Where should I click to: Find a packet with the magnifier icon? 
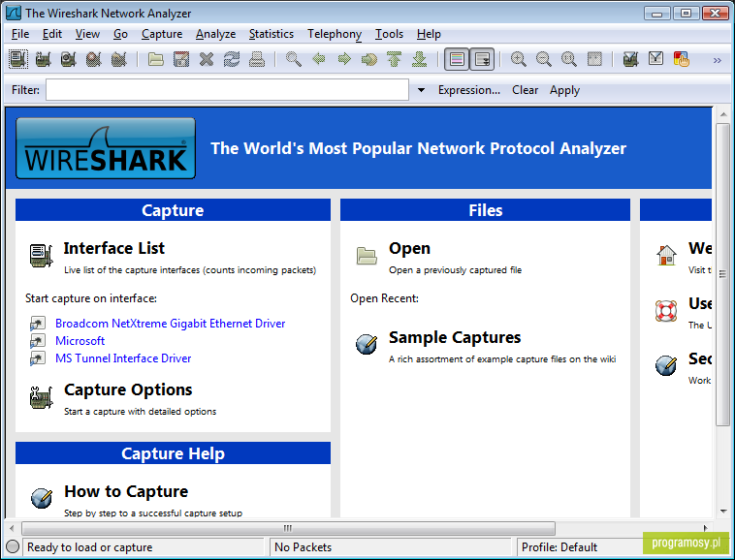pos(294,59)
